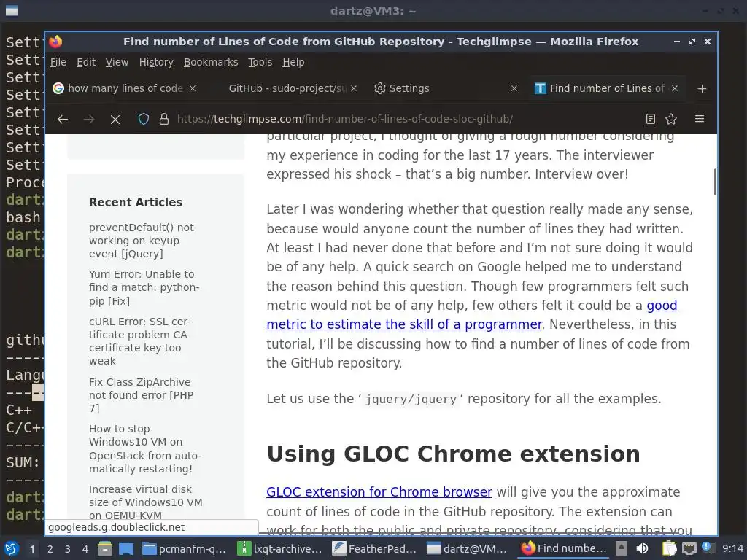The width and height of the screenshot is (747, 560).
Task: Open volume control in system tray
Action: tap(642, 548)
